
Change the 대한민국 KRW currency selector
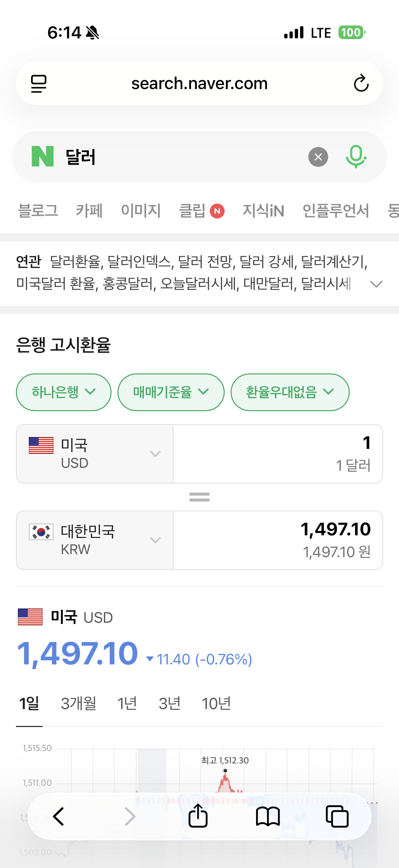[x=95, y=540]
